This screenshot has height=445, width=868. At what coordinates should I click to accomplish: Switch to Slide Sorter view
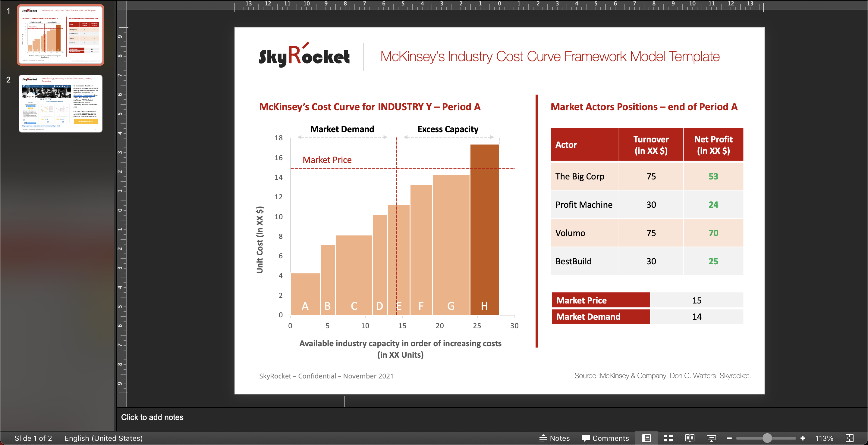[668, 438]
